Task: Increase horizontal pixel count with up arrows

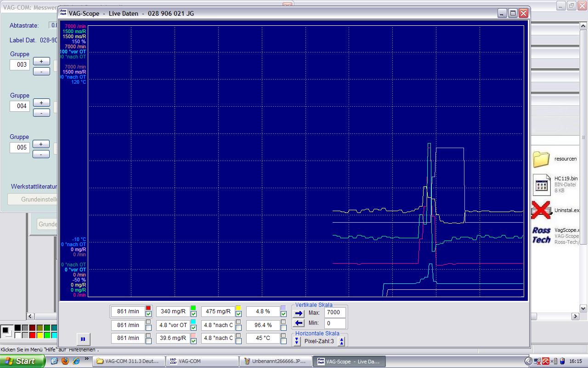Action: pos(341,341)
